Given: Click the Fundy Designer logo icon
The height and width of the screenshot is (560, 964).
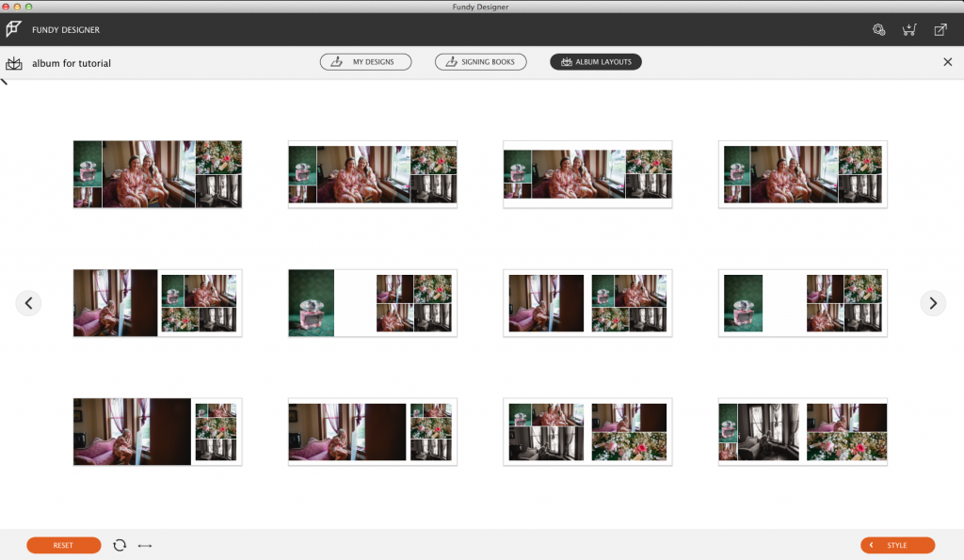Looking at the screenshot, I should (13, 29).
